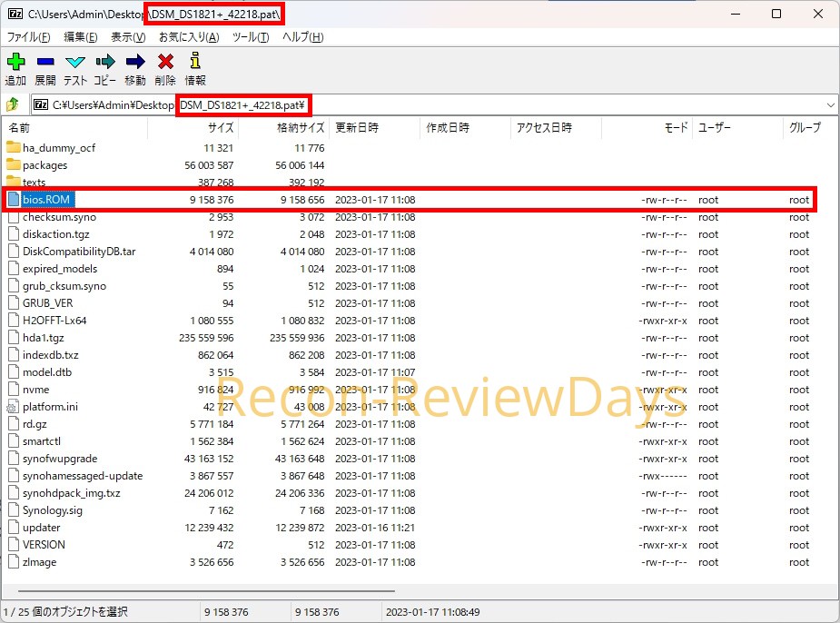Click the 2023-01-17 11:07 date of model.dtb

click(x=375, y=371)
